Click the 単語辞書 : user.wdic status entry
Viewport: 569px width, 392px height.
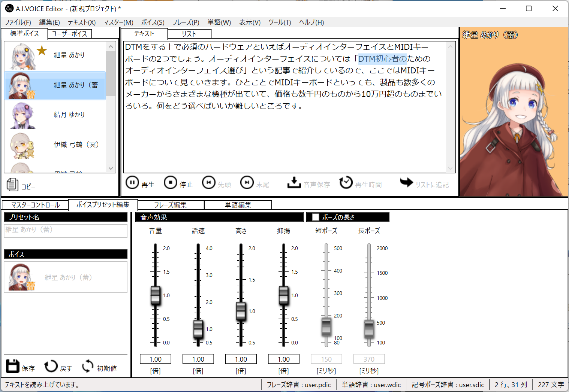371,385
